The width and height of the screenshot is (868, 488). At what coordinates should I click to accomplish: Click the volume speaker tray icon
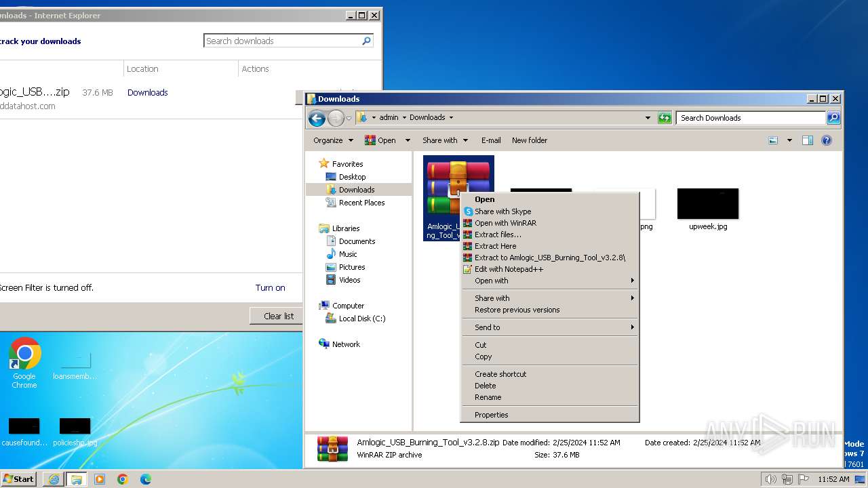(x=770, y=479)
